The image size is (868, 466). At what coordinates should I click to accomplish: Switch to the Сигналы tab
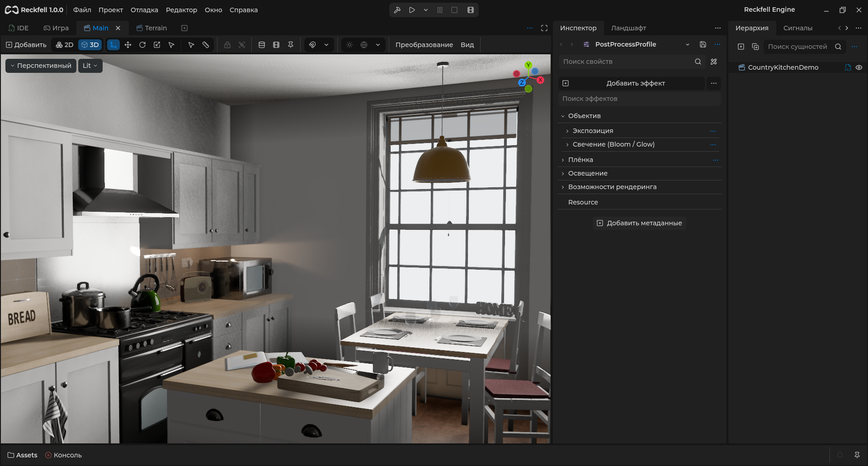797,28
